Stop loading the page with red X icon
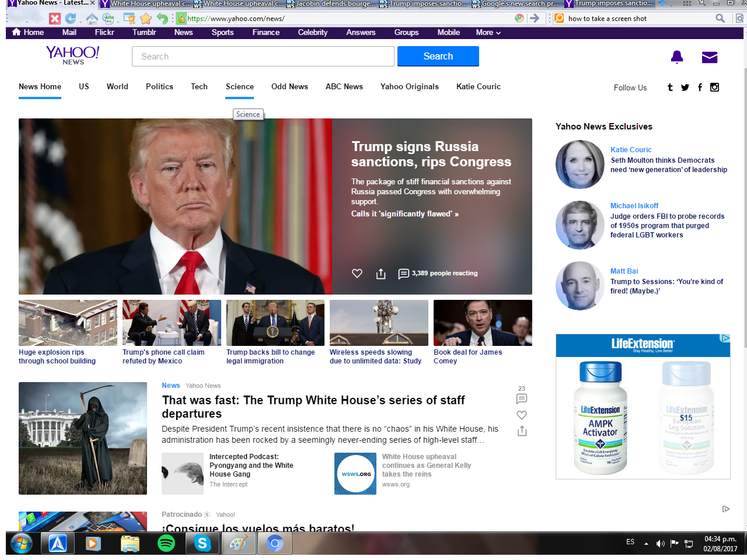 click(x=54, y=18)
